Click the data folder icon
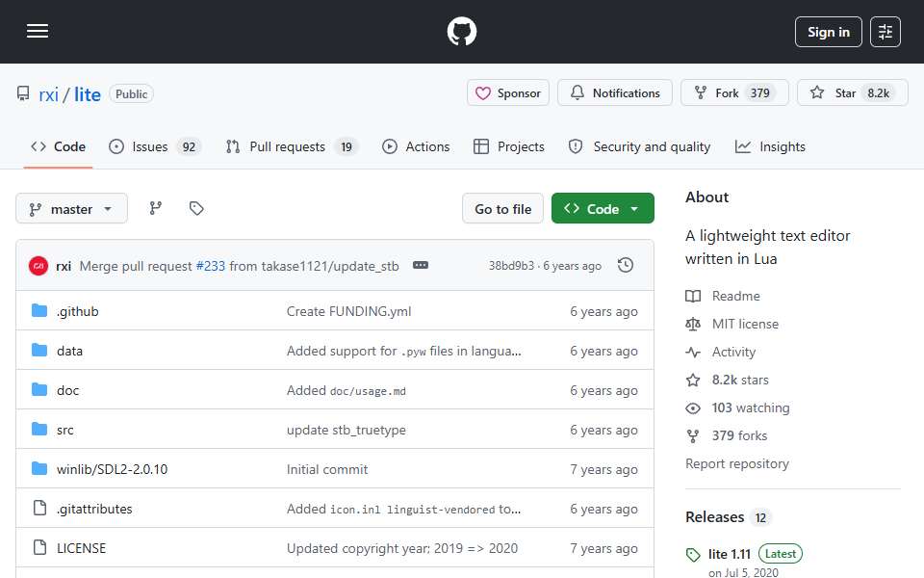This screenshot has width=924, height=578. (x=39, y=350)
